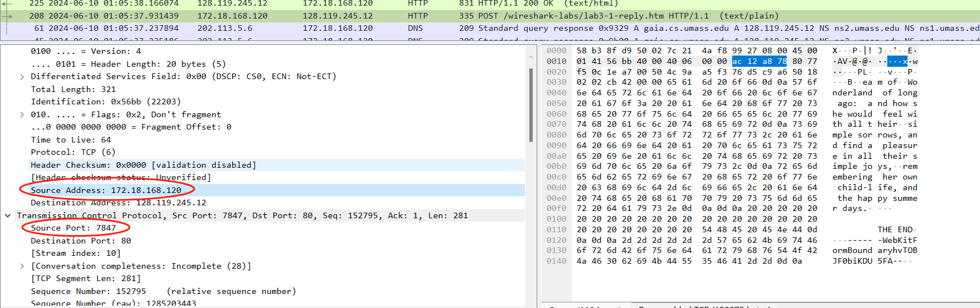Select the Source Port 7847 field
The height and width of the screenshot is (308, 980).
point(73,228)
